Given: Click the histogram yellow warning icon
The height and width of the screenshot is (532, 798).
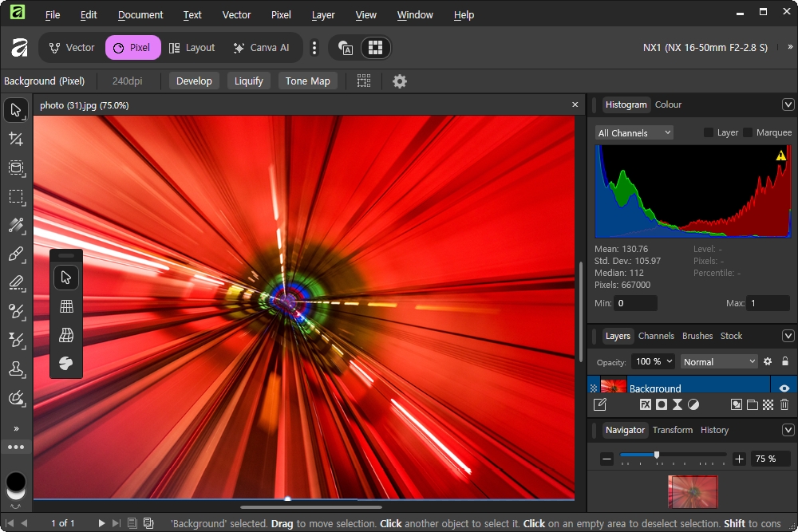Looking at the screenshot, I should click(x=780, y=155).
